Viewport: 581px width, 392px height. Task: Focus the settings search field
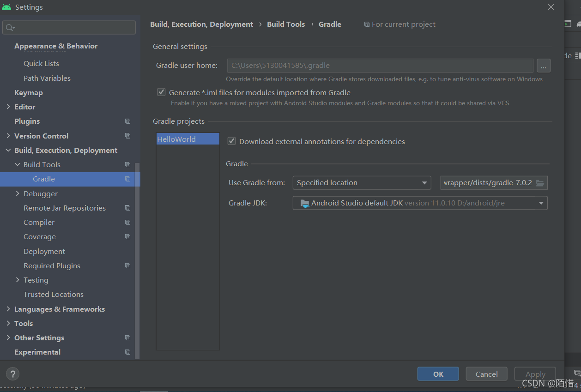point(69,28)
